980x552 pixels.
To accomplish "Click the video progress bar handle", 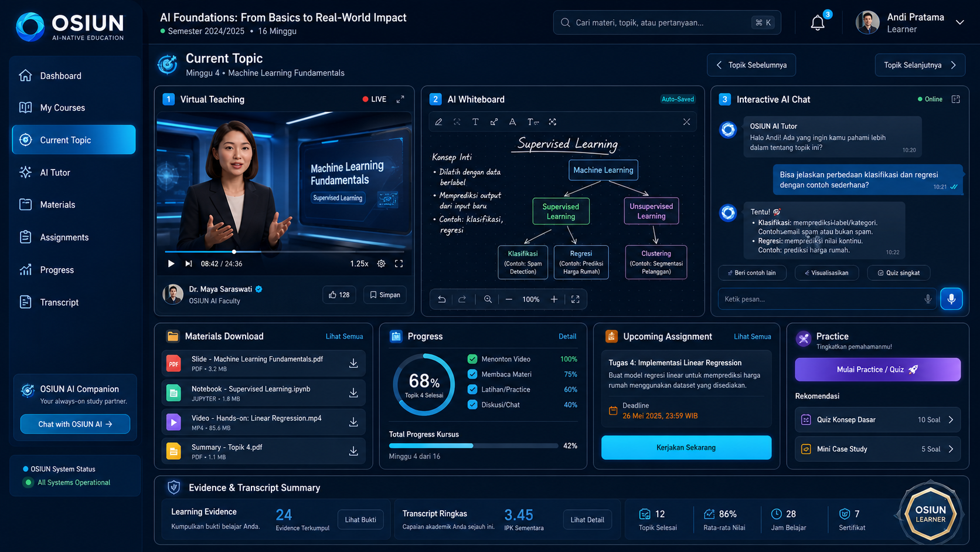I will (x=234, y=252).
